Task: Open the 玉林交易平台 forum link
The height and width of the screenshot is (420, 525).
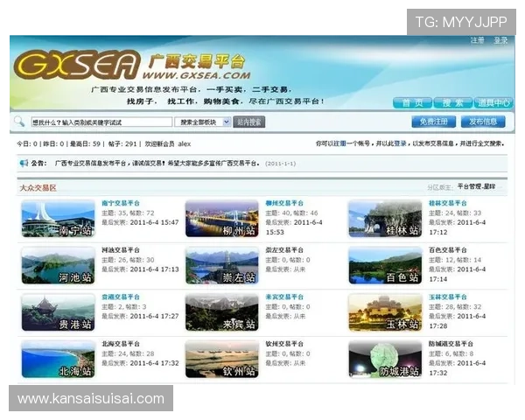Action: pyautogui.click(x=448, y=297)
